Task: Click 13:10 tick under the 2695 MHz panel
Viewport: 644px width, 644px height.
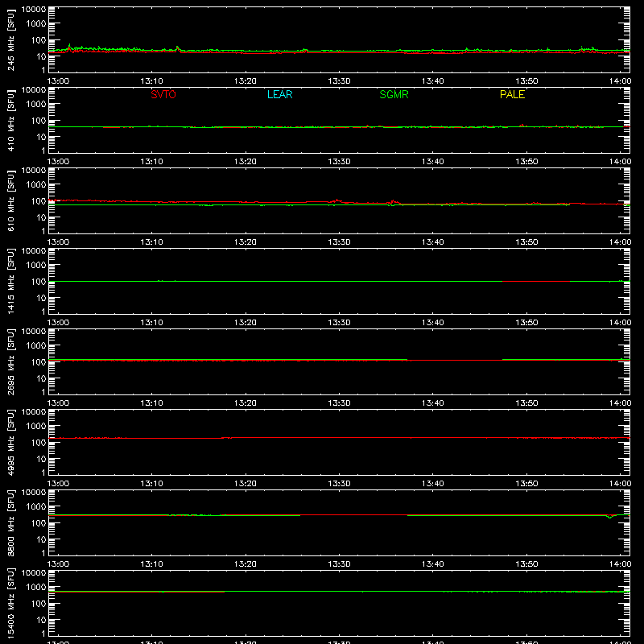Action: coord(151,403)
